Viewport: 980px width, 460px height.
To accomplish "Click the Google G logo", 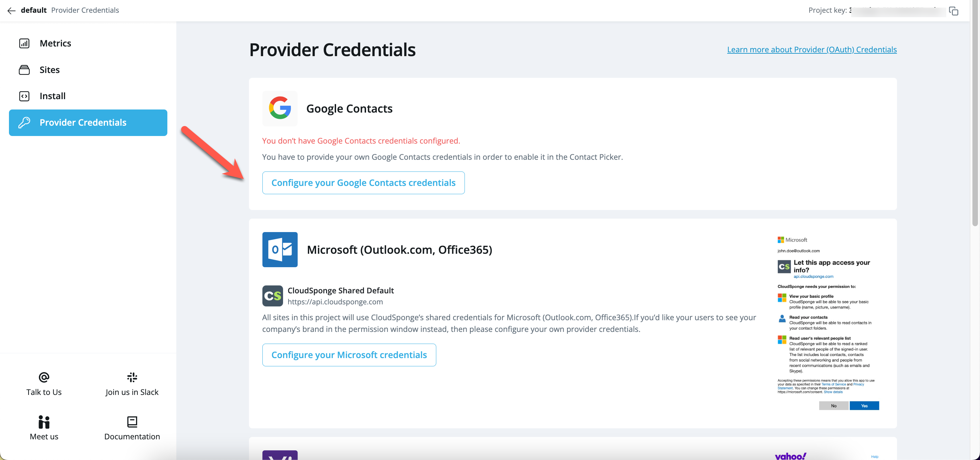I will [x=280, y=108].
